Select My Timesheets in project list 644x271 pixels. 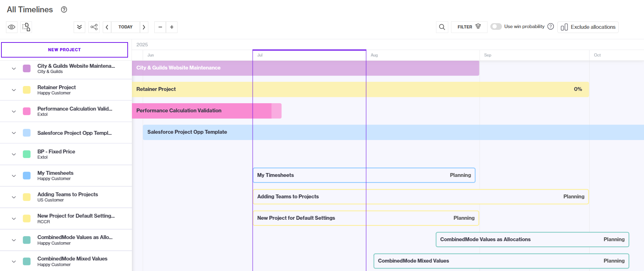pos(55,173)
